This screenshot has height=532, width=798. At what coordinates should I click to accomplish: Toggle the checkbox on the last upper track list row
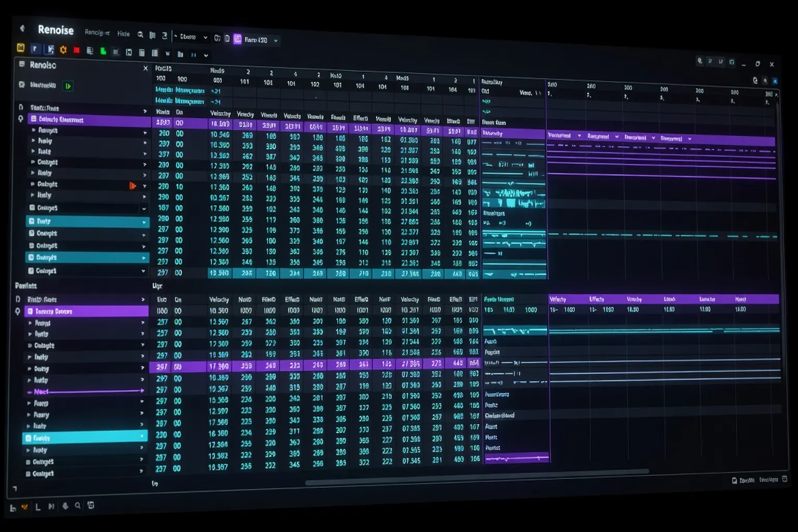tap(31, 271)
